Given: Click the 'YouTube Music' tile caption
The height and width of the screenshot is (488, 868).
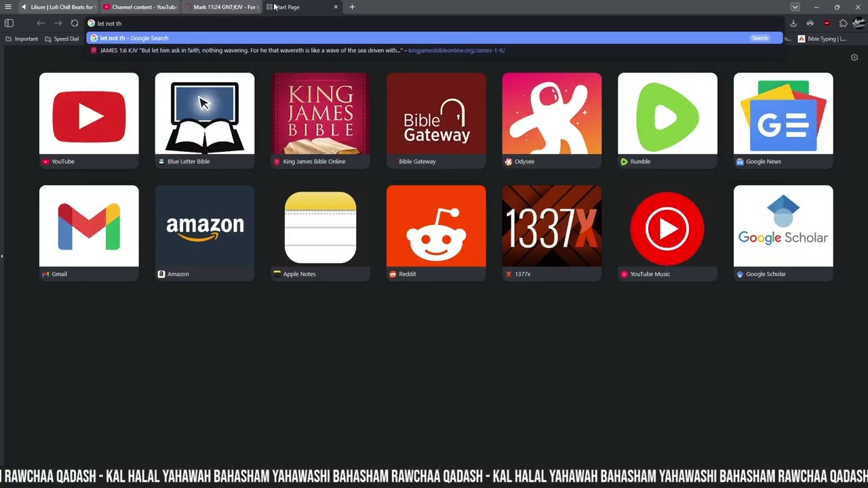Looking at the screenshot, I should tap(650, 274).
